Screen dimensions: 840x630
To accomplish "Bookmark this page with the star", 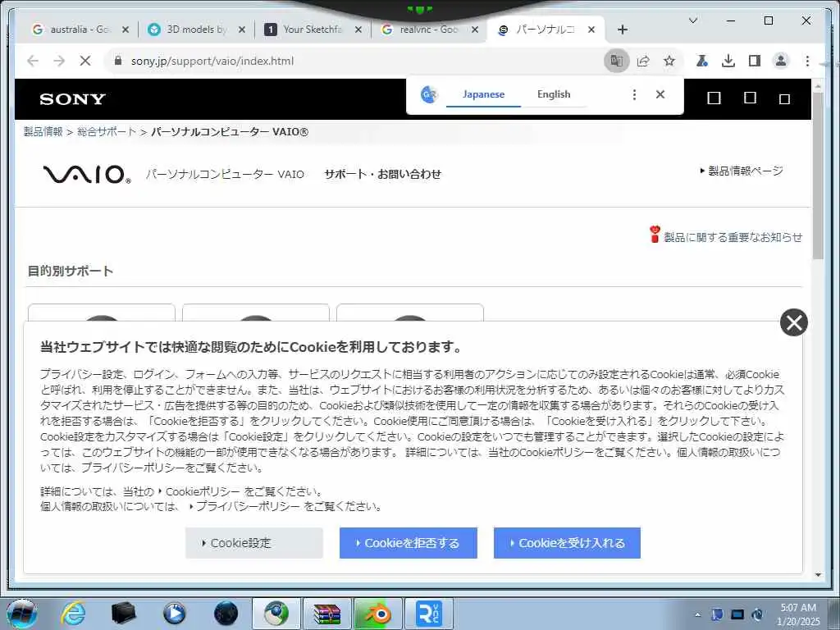I will tap(669, 61).
